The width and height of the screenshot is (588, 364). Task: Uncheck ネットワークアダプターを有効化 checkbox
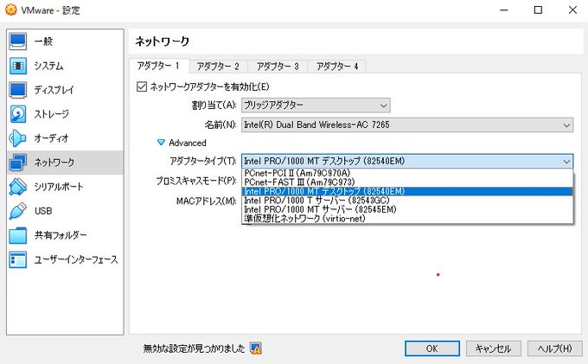click(142, 87)
